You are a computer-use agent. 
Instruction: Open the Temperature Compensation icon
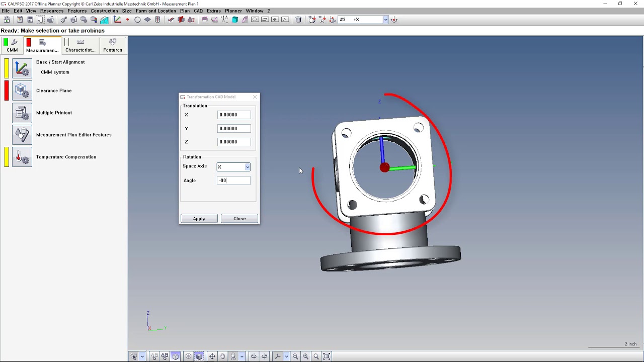[22, 157]
